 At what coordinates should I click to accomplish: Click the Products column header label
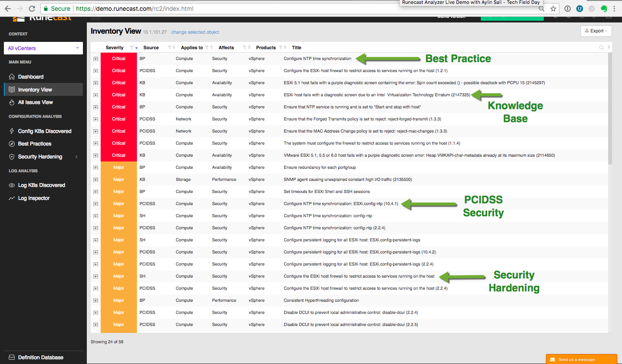266,47
